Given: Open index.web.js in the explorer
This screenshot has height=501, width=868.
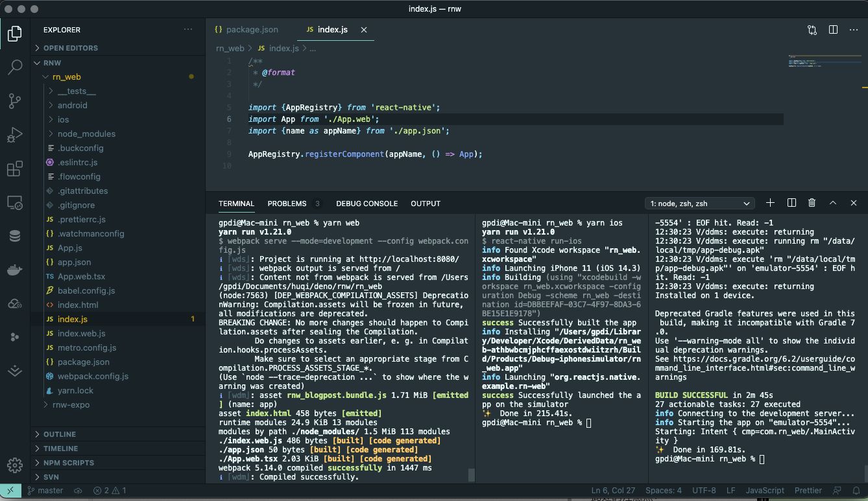Looking at the screenshot, I should point(118,333).
